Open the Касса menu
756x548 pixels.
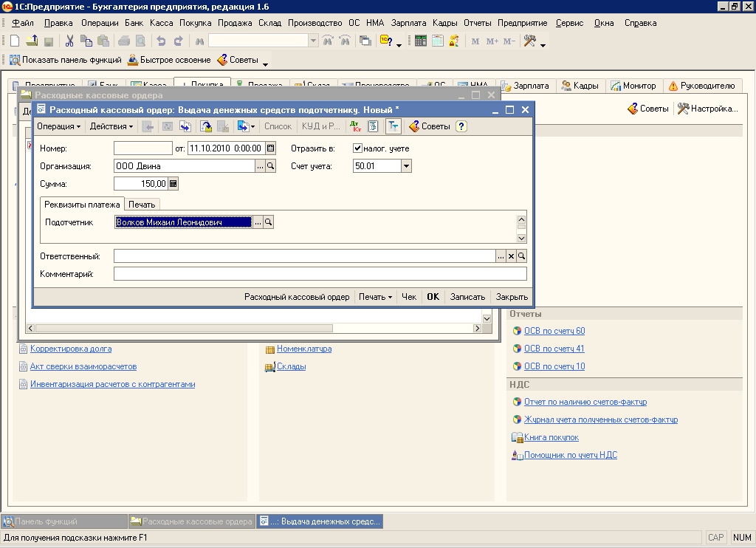(x=162, y=23)
